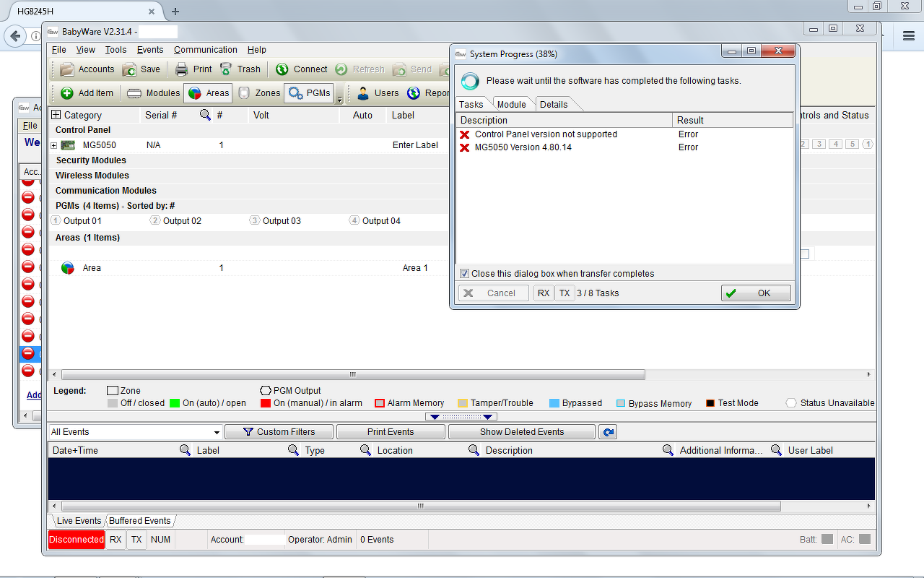Open the Help menu
924x578 pixels.
[257, 50]
